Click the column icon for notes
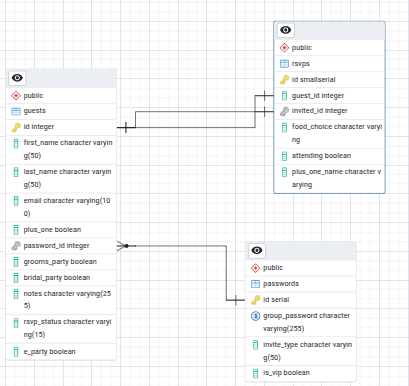Image resolution: width=409 pixels, height=386 pixels. click(x=16, y=294)
